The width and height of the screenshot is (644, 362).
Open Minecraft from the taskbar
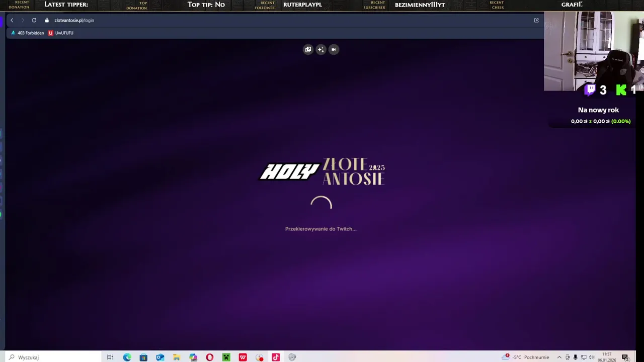point(226,357)
